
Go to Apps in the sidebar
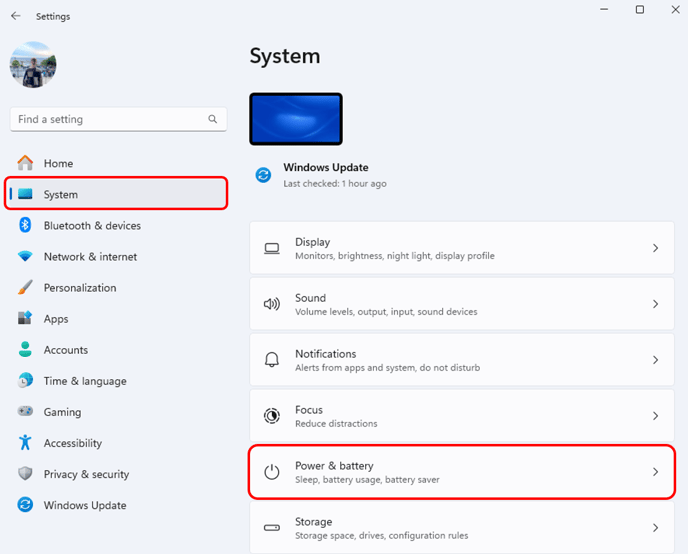[x=56, y=319]
